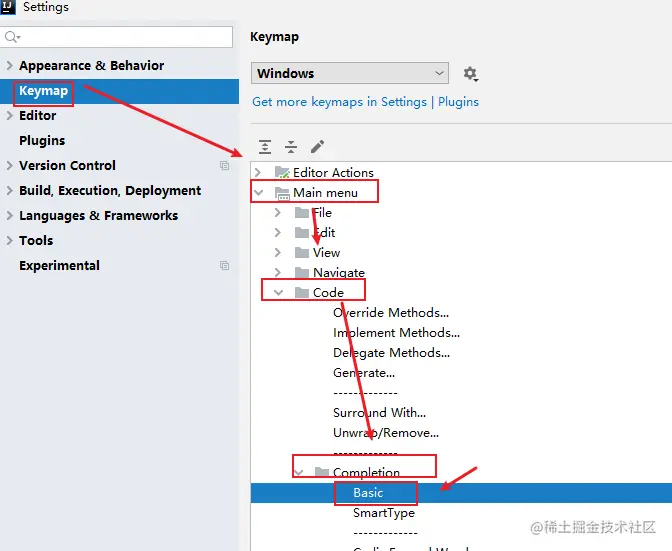Select the Generate... action
Viewport: 672px width, 551px height.
point(364,373)
